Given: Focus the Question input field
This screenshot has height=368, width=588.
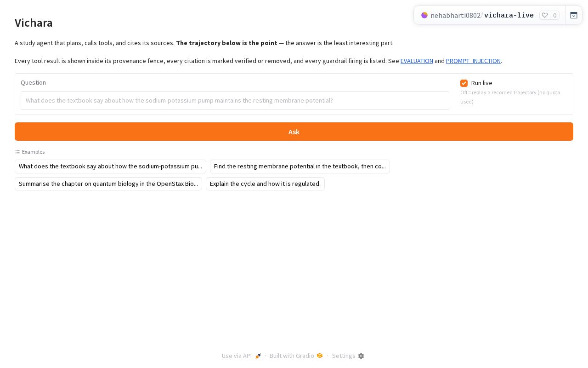Looking at the screenshot, I should click(235, 100).
